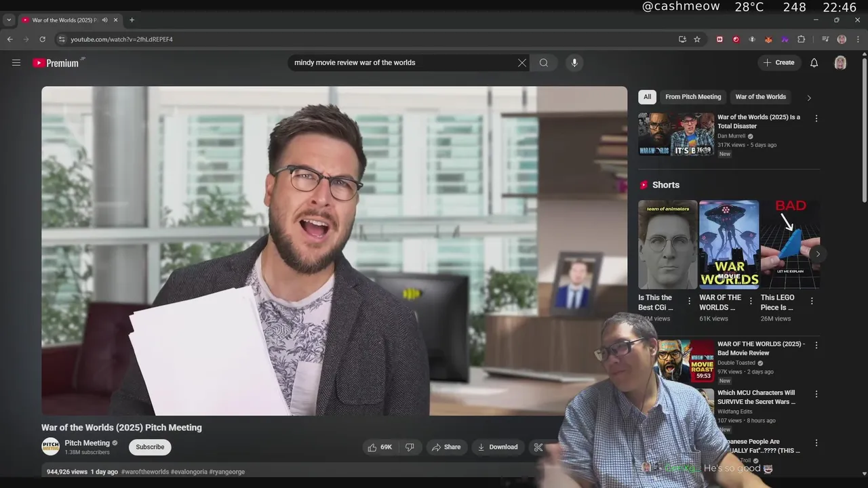Open the YouTube hamburger guide menu
The height and width of the screenshot is (488, 868).
16,62
